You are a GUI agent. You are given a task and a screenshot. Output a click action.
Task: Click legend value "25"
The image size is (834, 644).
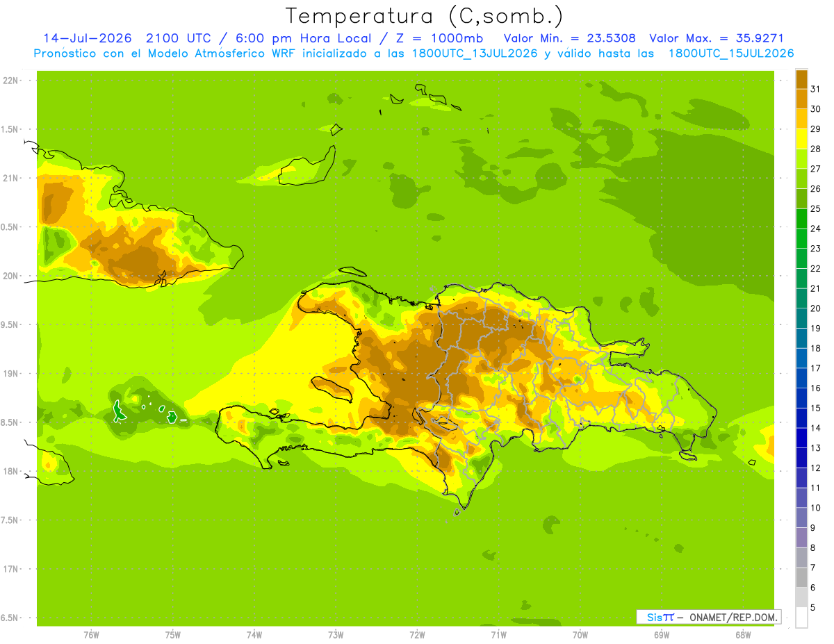tap(815, 208)
